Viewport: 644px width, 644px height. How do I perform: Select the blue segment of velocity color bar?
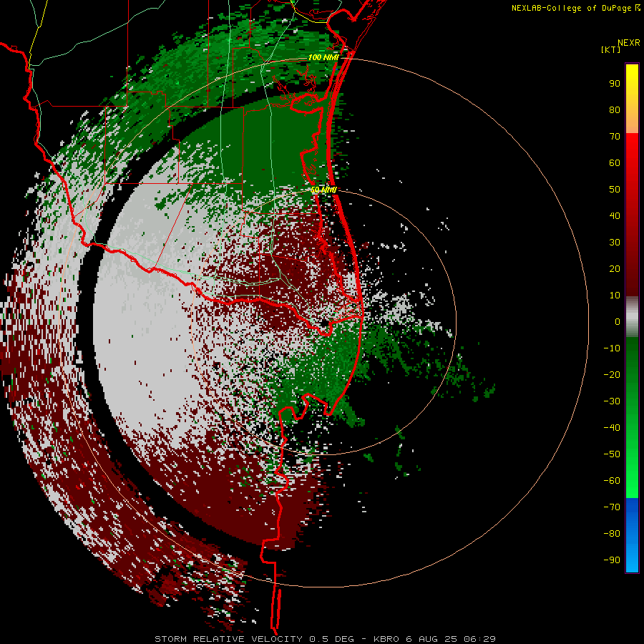click(632, 535)
